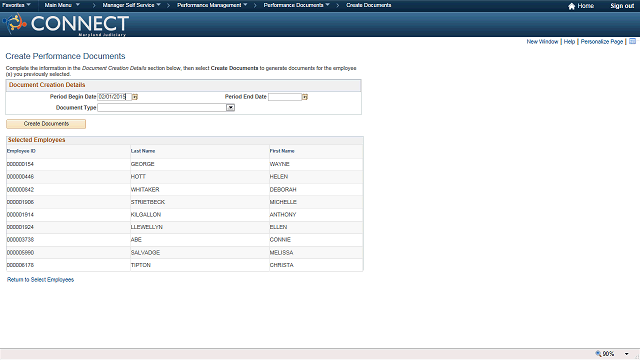Select last name HOTT

(x=138, y=177)
